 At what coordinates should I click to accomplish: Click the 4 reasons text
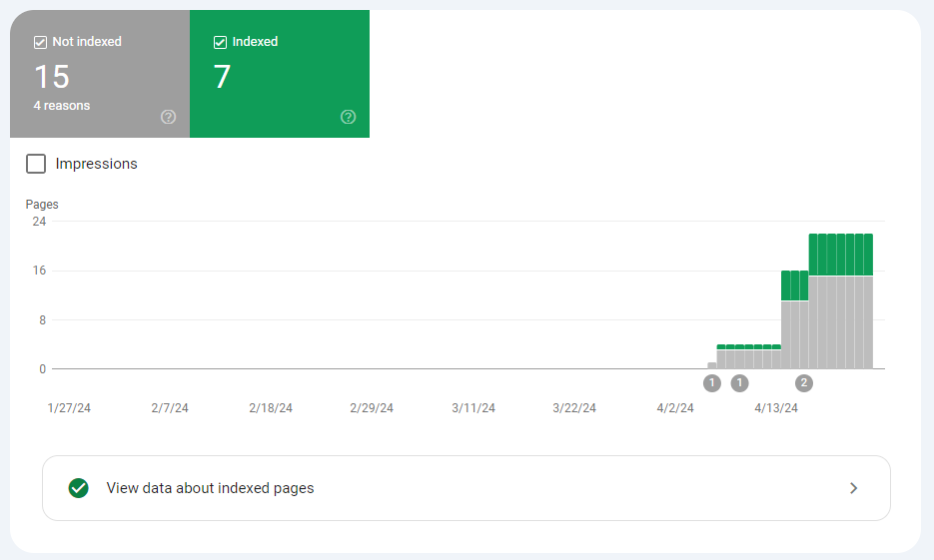tap(62, 105)
